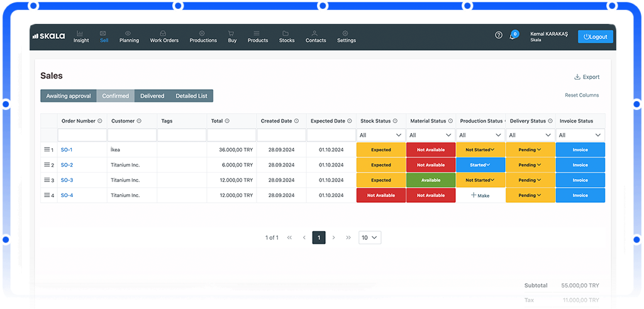Click info icon beside Customer header
644x309 pixels.
139,121
